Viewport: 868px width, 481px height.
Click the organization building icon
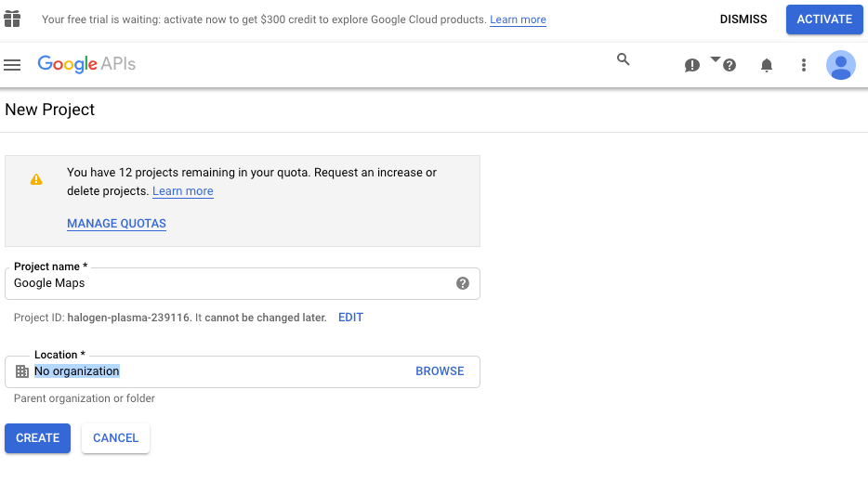coord(22,371)
